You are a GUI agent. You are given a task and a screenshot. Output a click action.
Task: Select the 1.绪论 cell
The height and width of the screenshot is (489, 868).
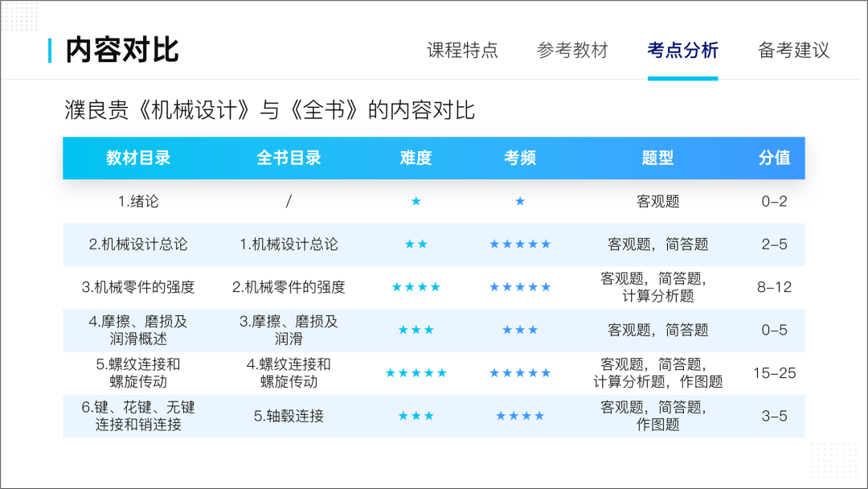pos(138,201)
